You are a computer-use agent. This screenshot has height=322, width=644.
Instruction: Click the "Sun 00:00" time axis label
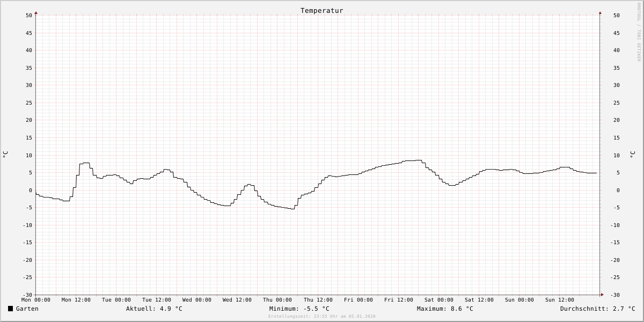pyautogui.click(x=519, y=300)
